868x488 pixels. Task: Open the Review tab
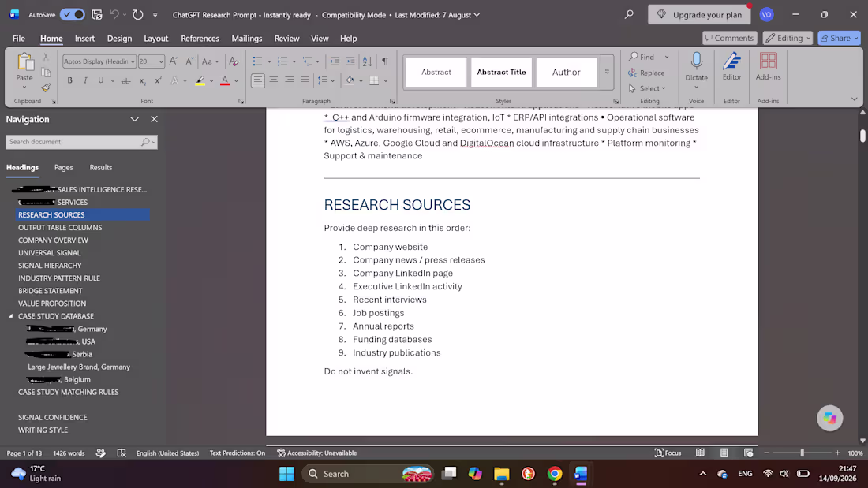[x=286, y=38]
